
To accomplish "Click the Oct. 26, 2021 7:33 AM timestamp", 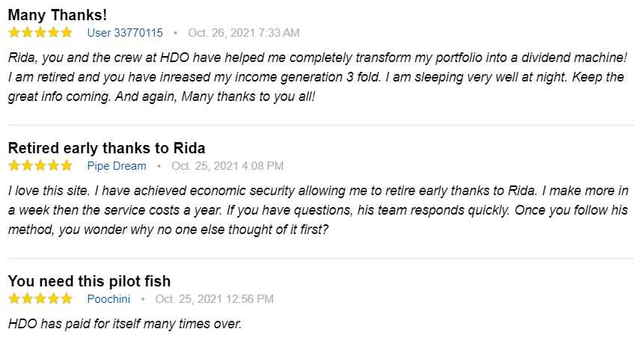I will coord(244,33).
